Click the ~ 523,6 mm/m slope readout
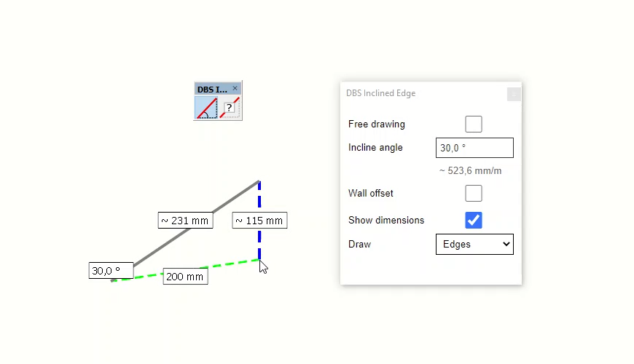The height and width of the screenshot is (364, 634). (470, 171)
